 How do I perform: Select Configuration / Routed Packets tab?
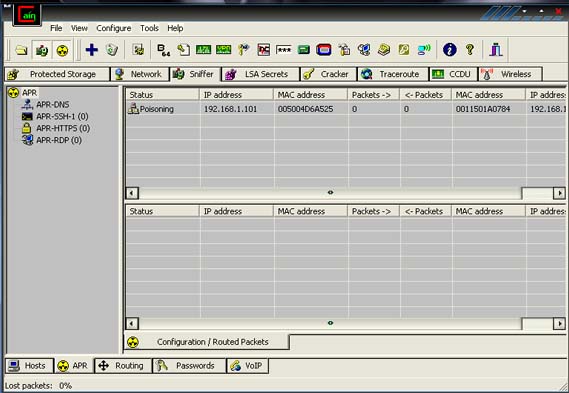coord(207,342)
